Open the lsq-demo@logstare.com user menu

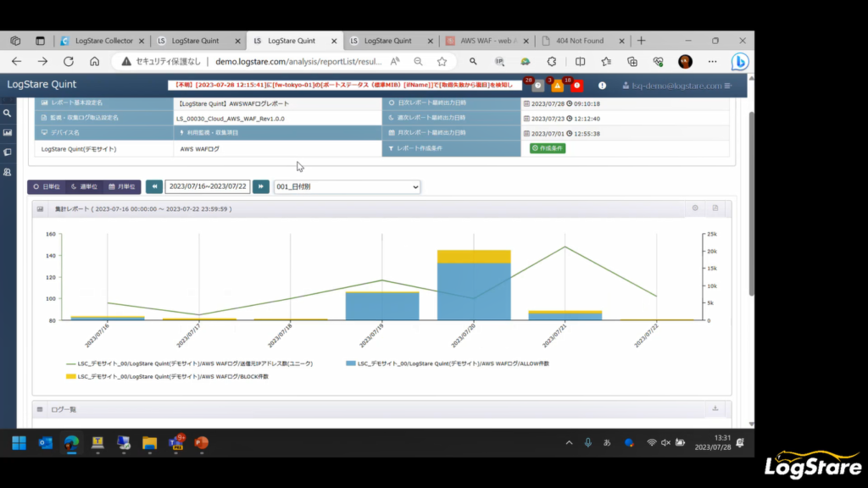tap(677, 86)
